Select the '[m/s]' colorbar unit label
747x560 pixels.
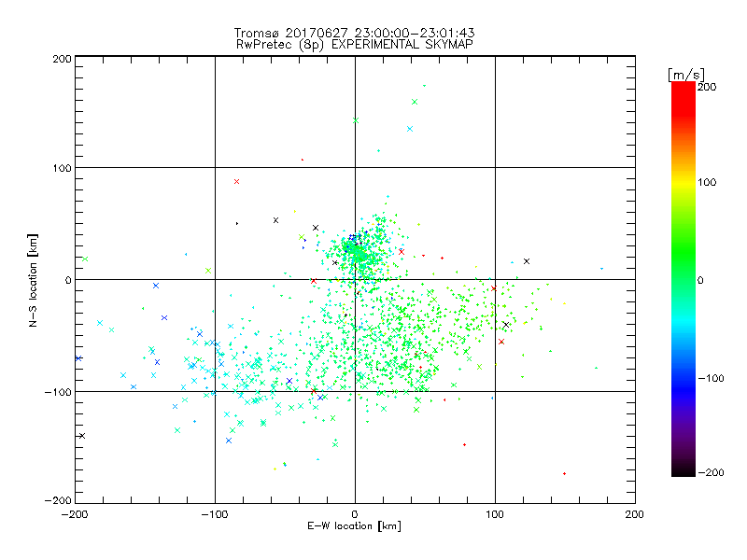(686, 75)
